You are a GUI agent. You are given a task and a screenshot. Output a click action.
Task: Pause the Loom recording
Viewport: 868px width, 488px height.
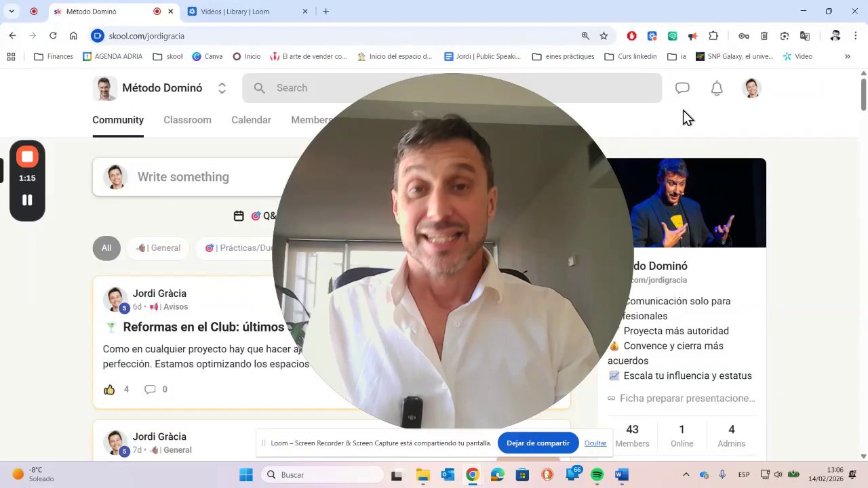(x=27, y=200)
